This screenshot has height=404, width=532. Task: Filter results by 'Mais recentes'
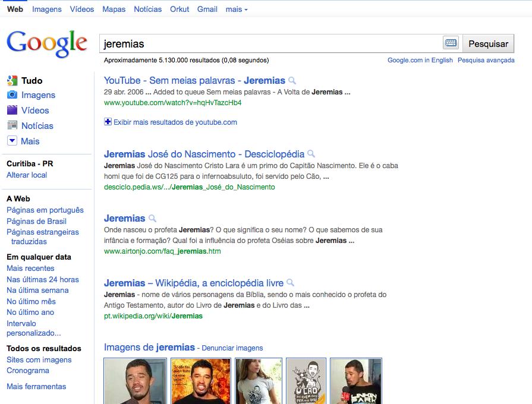(x=30, y=269)
